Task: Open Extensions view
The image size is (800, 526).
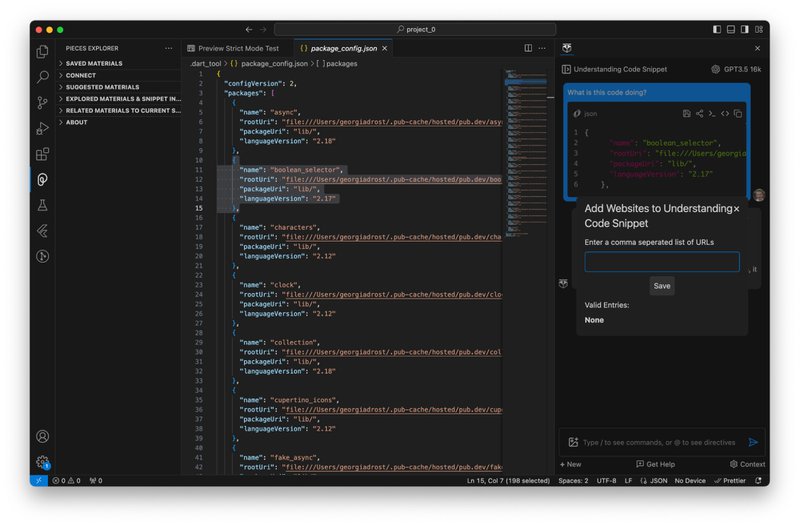Action: pos(43,154)
